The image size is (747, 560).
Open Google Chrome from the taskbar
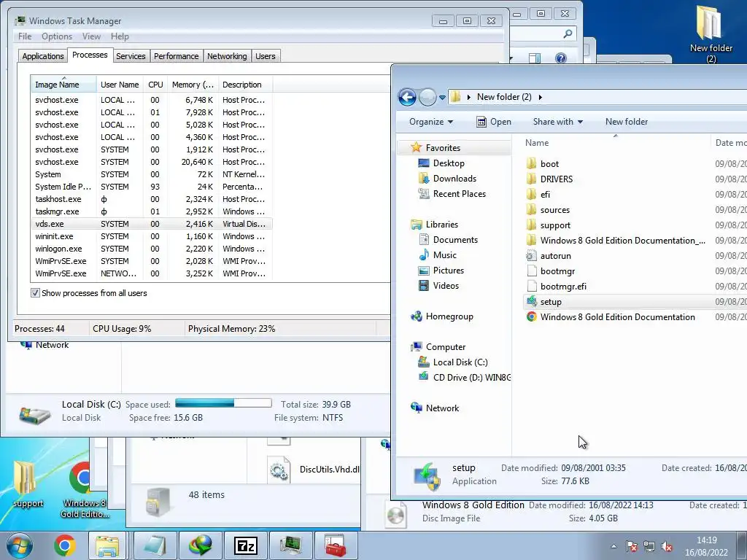coord(65,545)
